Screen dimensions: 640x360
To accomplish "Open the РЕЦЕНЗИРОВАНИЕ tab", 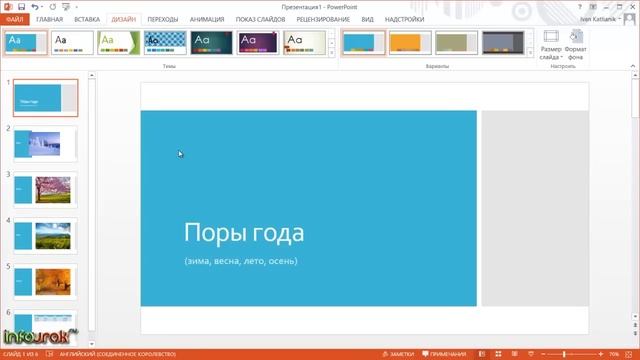I will [323, 19].
